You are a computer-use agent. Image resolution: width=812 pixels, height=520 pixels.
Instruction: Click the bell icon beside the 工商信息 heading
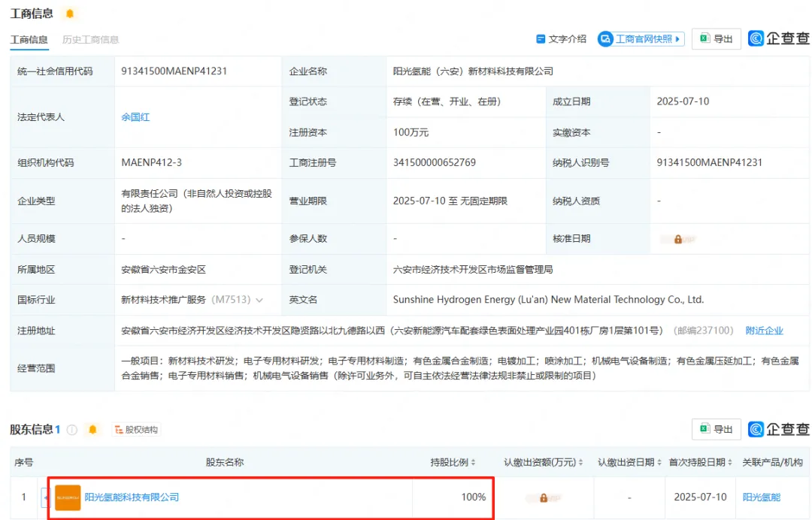[70, 14]
